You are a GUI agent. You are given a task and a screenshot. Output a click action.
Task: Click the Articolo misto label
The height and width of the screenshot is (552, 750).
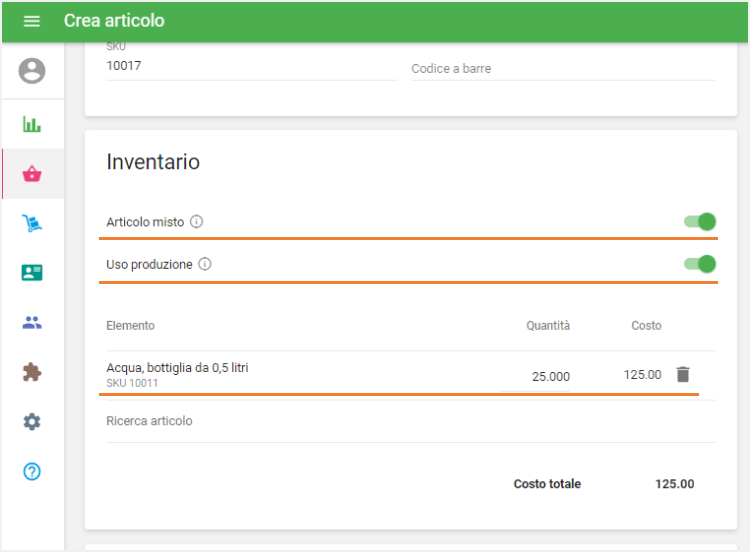tap(145, 222)
